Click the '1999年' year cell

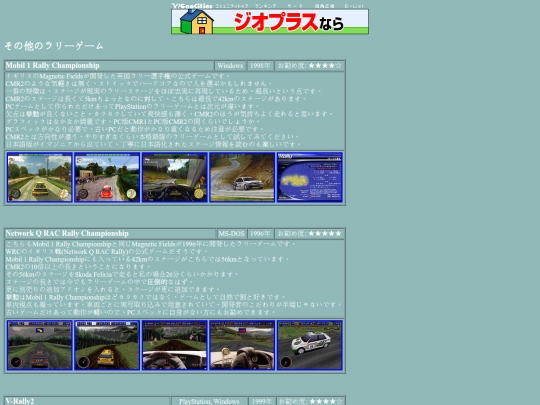[x=262, y=401]
